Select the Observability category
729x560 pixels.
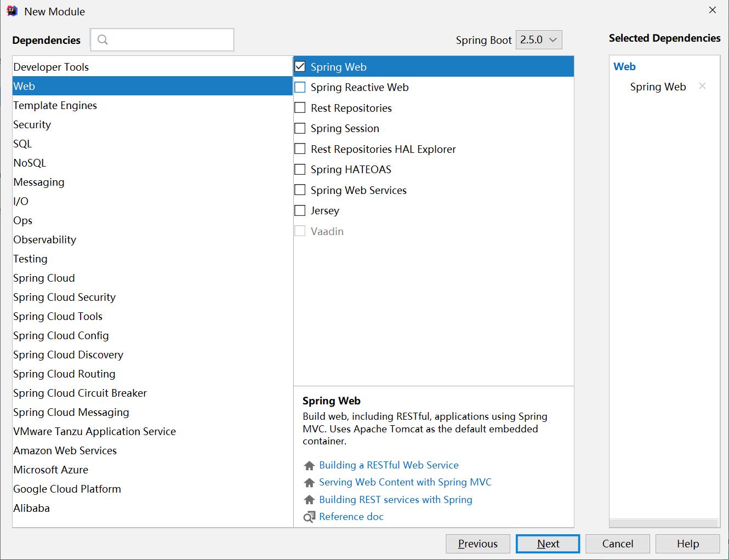pos(152,239)
